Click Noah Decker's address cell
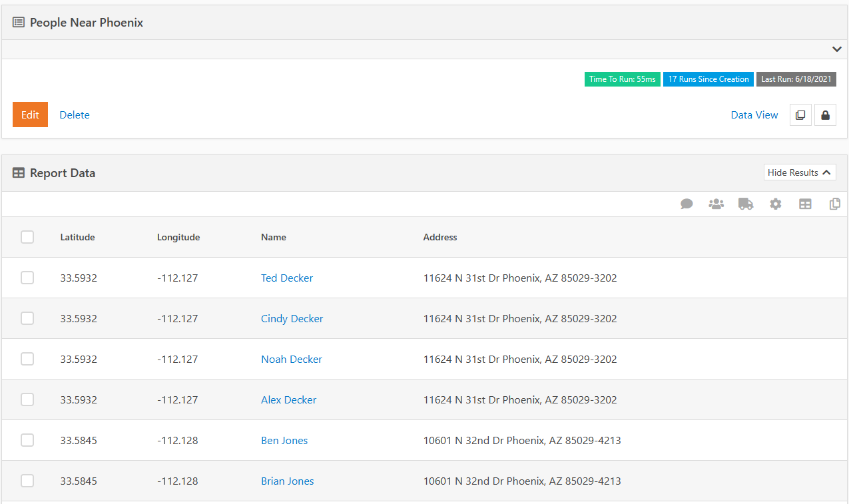The width and height of the screenshot is (849, 504). click(520, 359)
